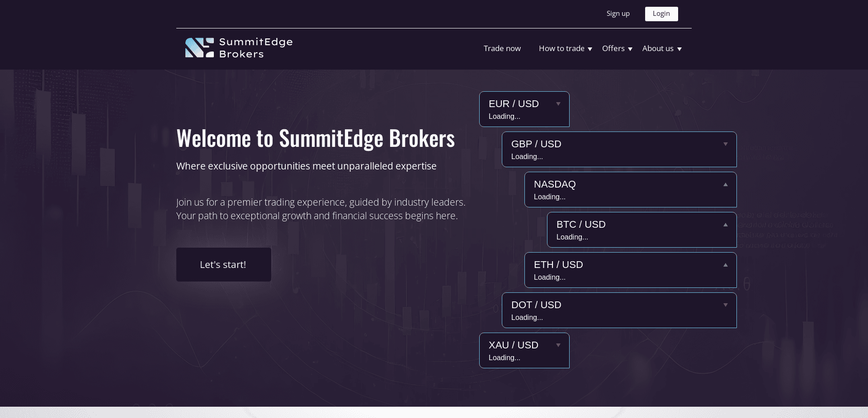868x418 pixels.
Task: Open the How to trade menu
Action: tap(561, 48)
